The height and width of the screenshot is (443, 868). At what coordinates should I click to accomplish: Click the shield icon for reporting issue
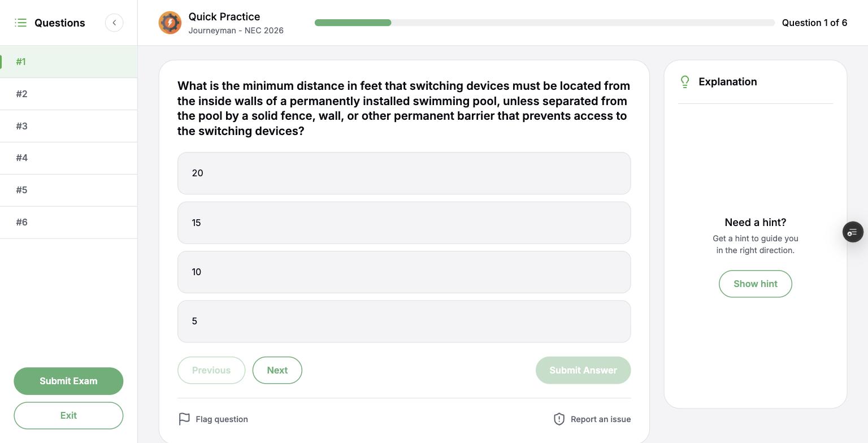click(x=559, y=419)
